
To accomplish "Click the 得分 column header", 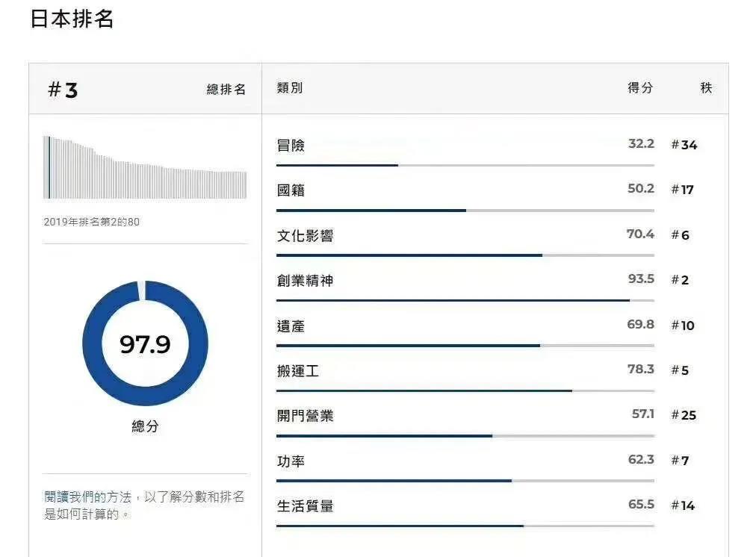I will [x=640, y=87].
